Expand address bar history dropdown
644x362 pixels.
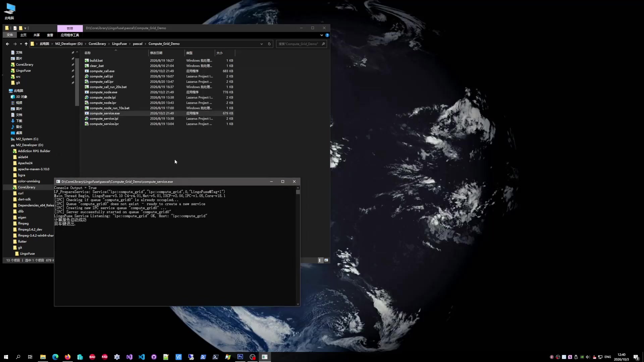(262, 44)
